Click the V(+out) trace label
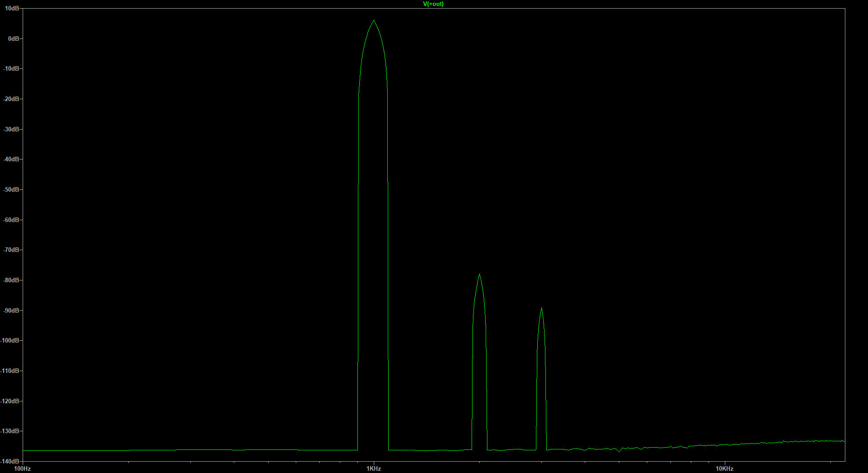The height and width of the screenshot is (473, 868). click(x=433, y=4)
